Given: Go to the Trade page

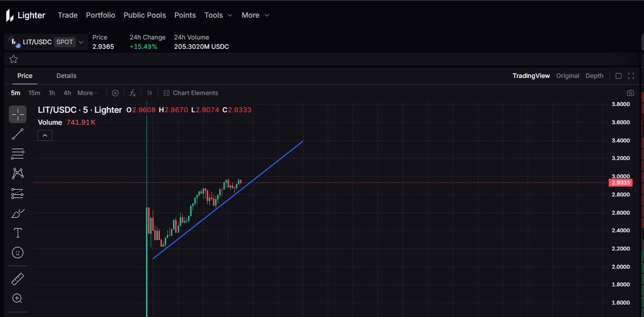Looking at the screenshot, I should point(68,15).
